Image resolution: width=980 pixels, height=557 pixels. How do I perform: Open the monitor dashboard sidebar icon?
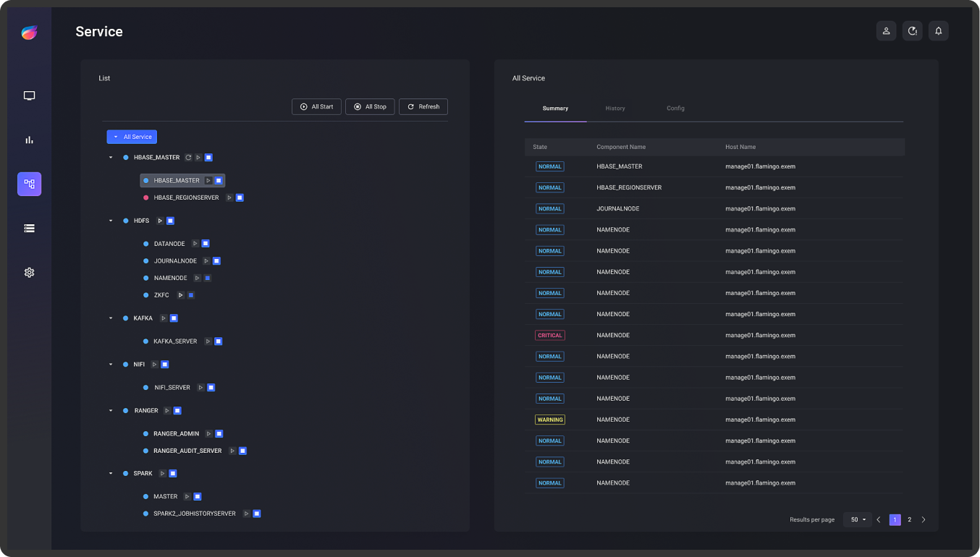(29, 95)
